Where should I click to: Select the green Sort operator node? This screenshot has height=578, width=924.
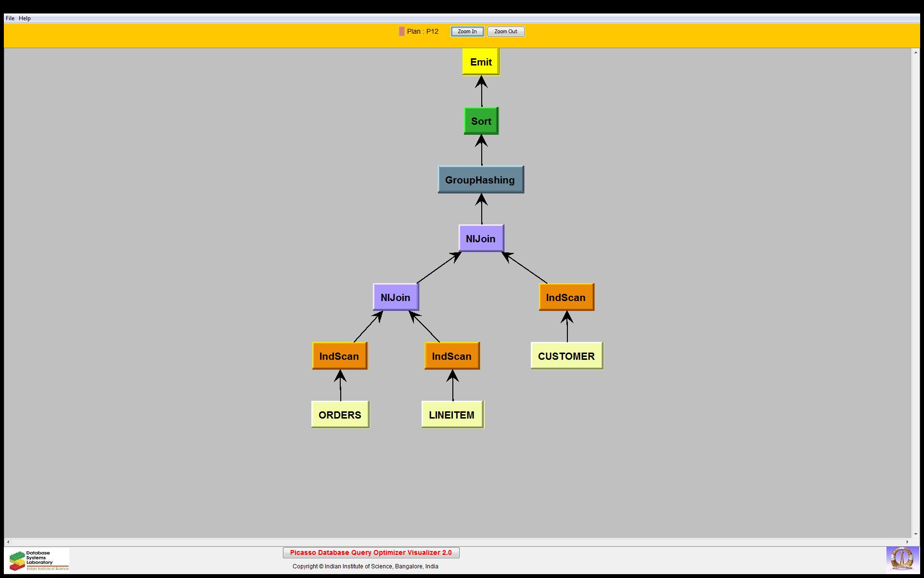coord(481,121)
